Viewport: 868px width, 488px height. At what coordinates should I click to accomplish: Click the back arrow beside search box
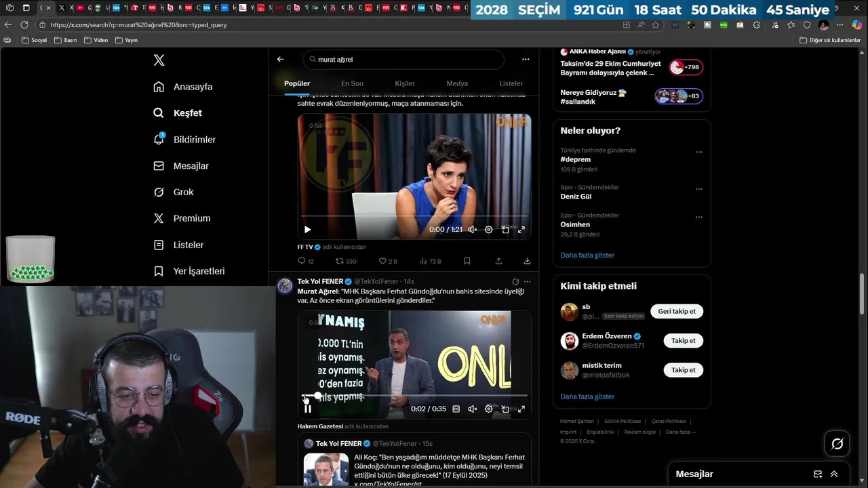pos(280,60)
